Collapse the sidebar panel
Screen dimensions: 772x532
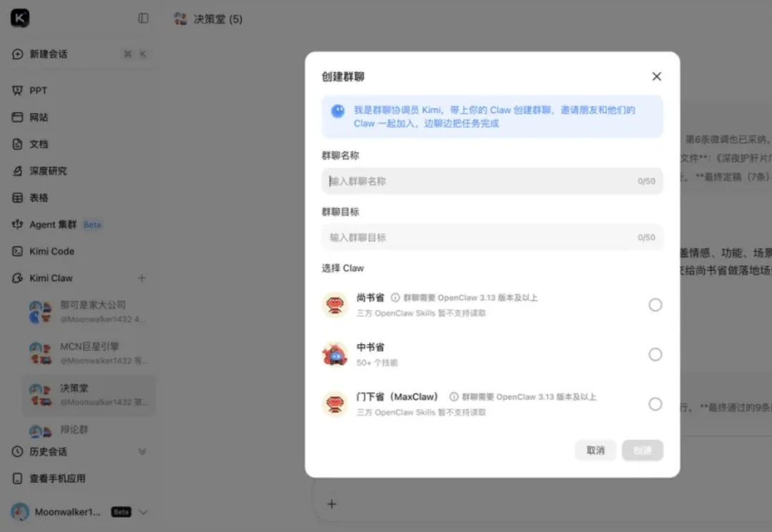coord(142,18)
